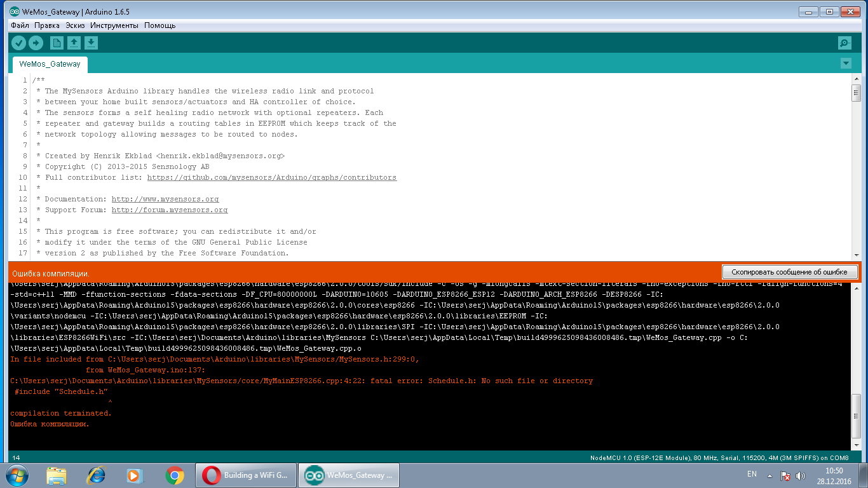868x488 pixels.
Task: Open the forum.mysensors.org support link
Action: click(170, 210)
